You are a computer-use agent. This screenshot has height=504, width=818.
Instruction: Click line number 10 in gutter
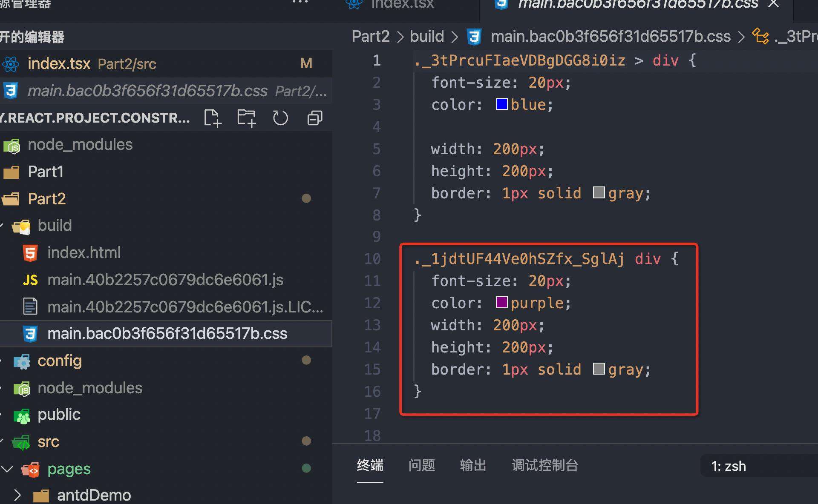click(x=372, y=259)
